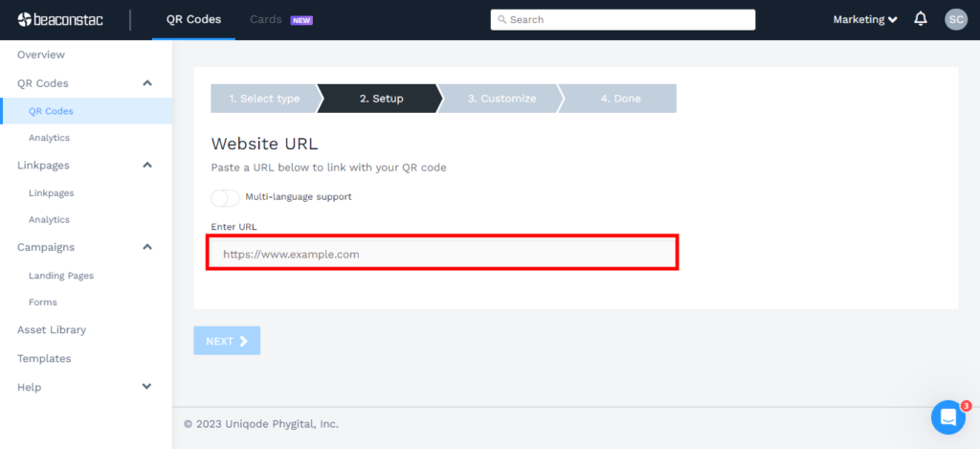Screen dimensions: 980x449
Task: Click the arrow icon on NEXT button
Action: [244, 341]
